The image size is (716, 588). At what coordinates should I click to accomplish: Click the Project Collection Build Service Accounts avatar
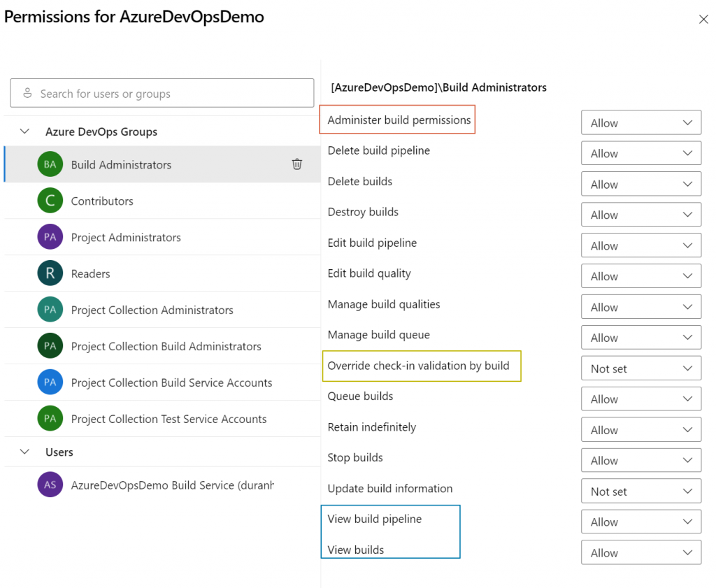pos(50,383)
